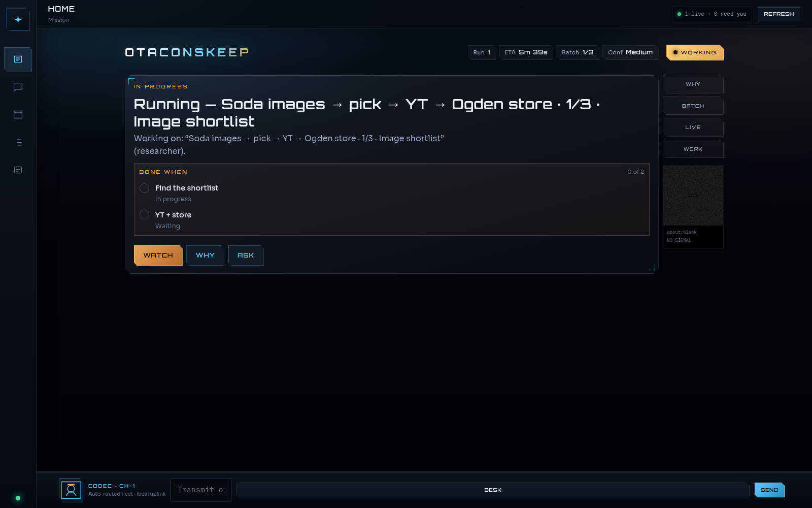Click the HOME header title
812x508 pixels.
(61, 9)
